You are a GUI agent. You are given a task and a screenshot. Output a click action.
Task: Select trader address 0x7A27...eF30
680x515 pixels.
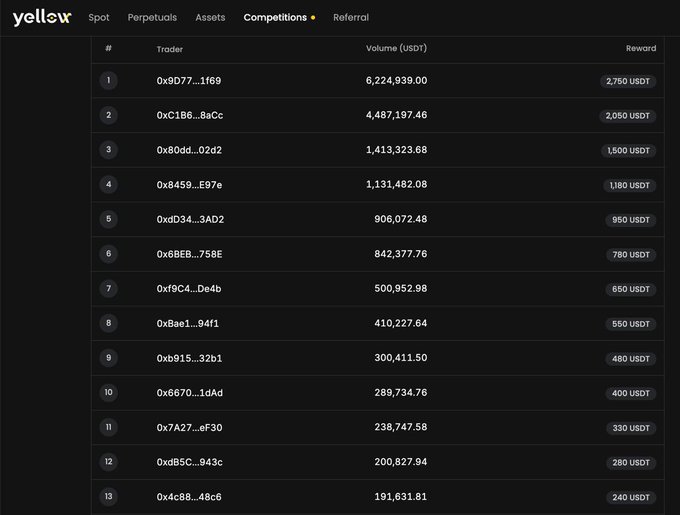point(190,428)
